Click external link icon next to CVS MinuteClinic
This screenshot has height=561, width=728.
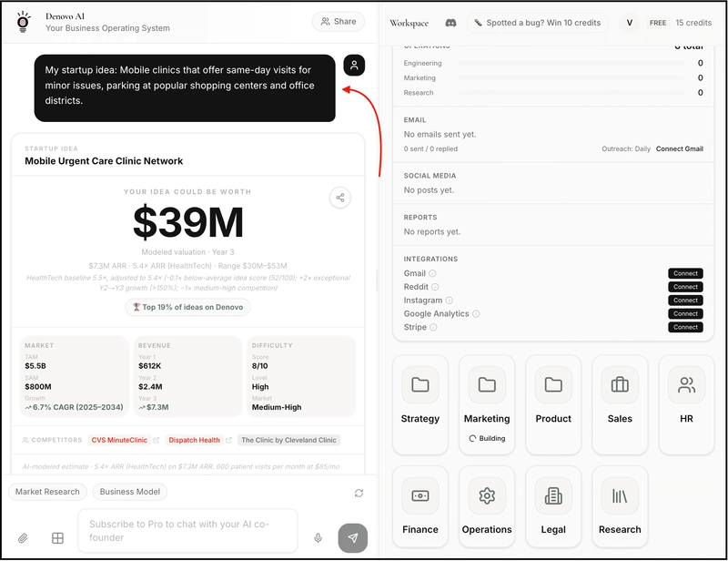click(x=157, y=440)
